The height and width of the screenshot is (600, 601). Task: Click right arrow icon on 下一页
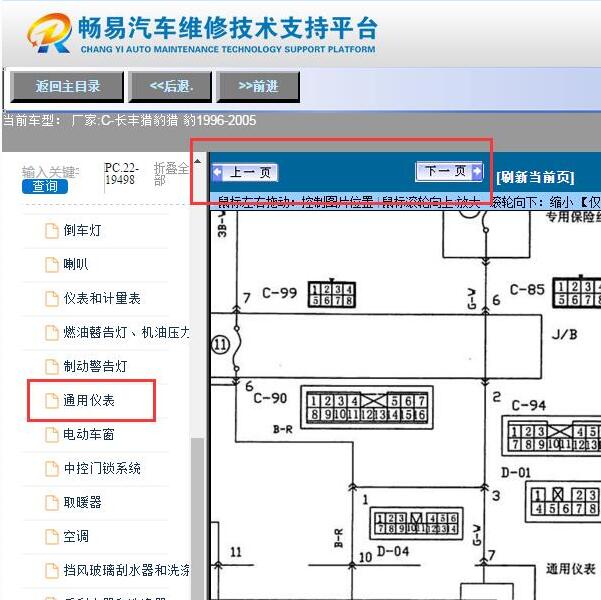click(477, 171)
